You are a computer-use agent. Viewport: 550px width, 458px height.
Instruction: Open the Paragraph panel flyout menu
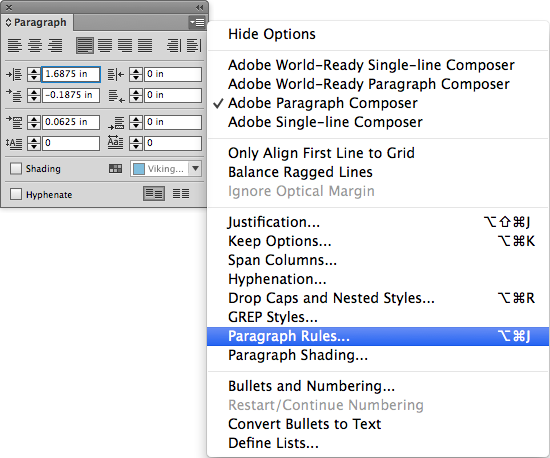[197, 22]
